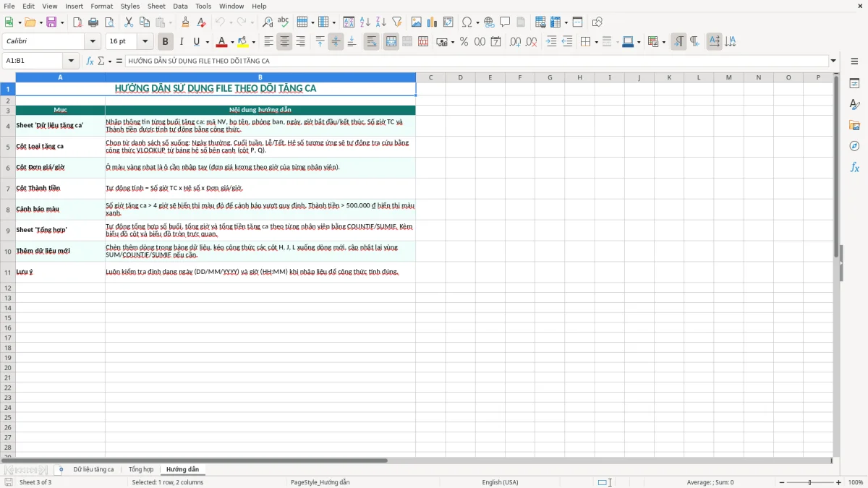Insert special character Omega icon
Screen dimensions: 868x488
[x=467, y=22]
